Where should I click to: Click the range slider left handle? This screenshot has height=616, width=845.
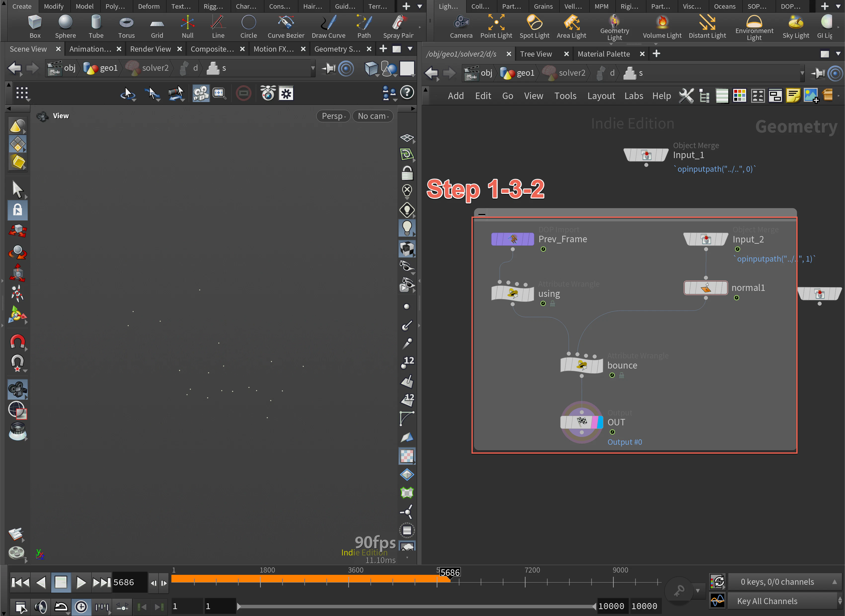(239, 606)
